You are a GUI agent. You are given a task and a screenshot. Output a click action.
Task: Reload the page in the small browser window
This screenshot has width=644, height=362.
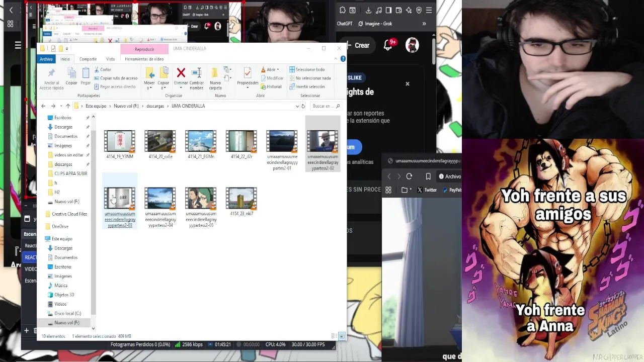click(x=409, y=176)
